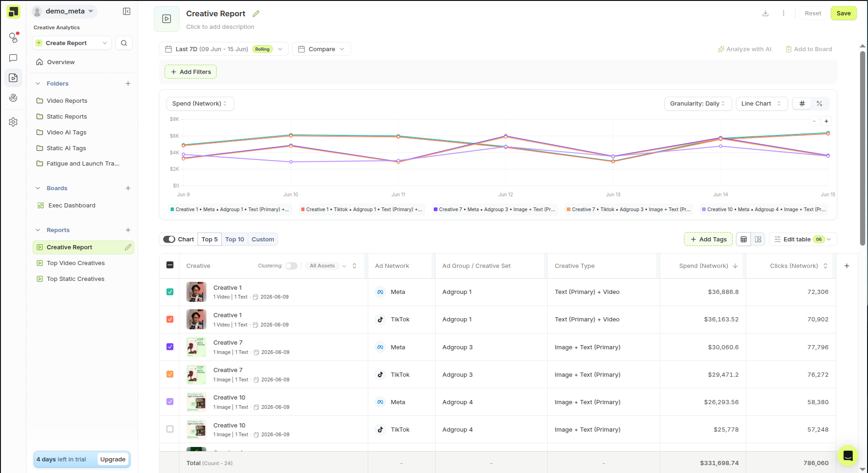
Task: Add a new report with plus icon
Action: click(128, 230)
